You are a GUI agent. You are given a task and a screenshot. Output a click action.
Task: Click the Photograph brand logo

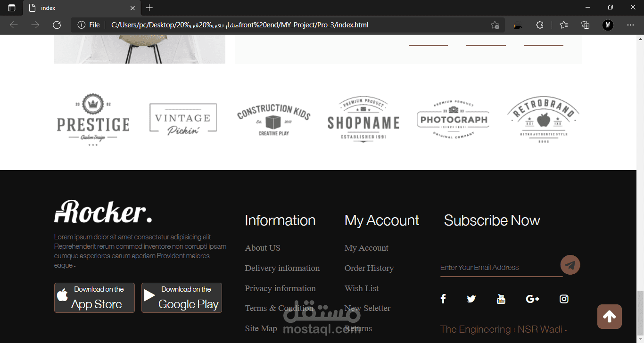click(x=454, y=120)
